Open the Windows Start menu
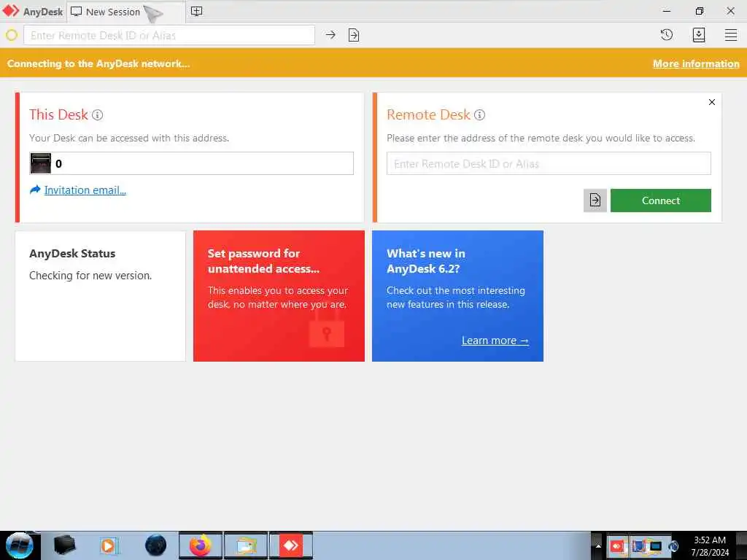 [x=19, y=545]
